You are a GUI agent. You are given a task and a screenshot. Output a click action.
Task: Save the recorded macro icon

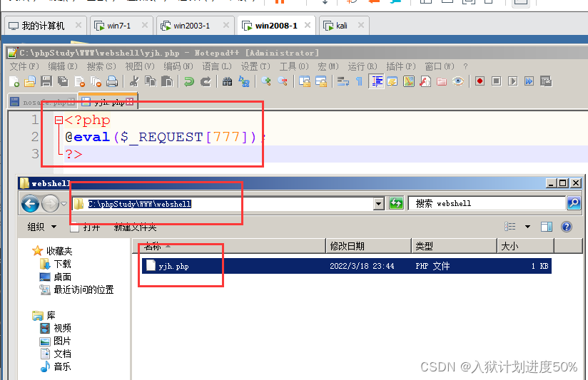click(546, 81)
